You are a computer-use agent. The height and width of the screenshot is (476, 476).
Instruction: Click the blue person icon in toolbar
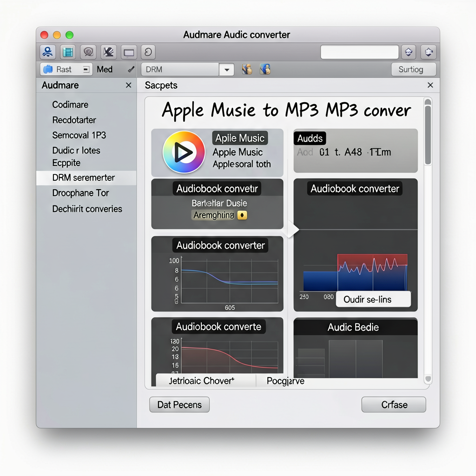click(48, 52)
